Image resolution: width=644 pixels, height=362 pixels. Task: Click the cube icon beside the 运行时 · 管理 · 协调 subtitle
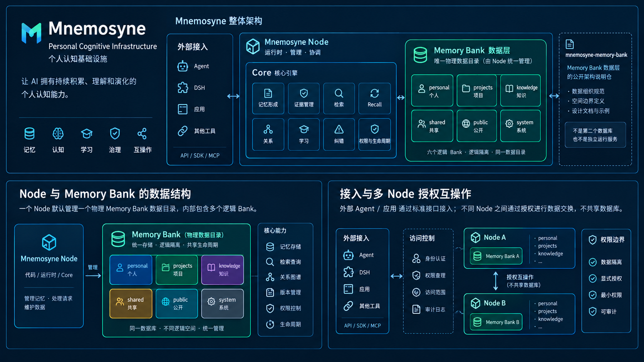(253, 47)
